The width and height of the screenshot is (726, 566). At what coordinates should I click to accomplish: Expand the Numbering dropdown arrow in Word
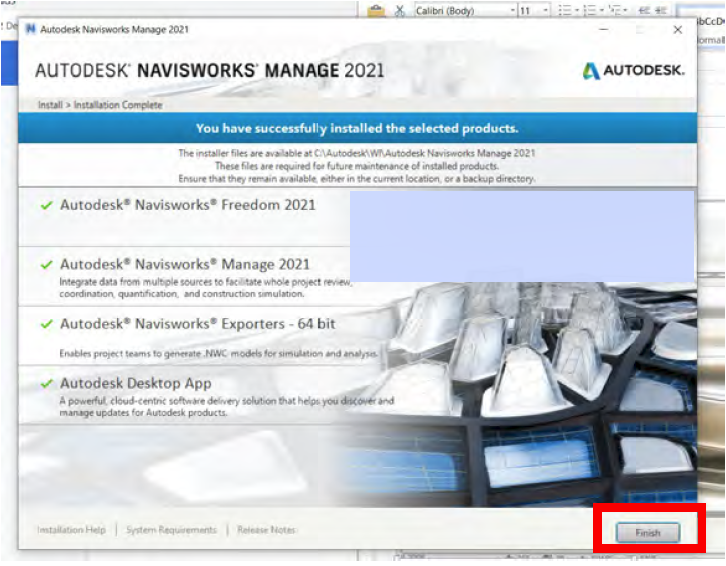[601, 10]
